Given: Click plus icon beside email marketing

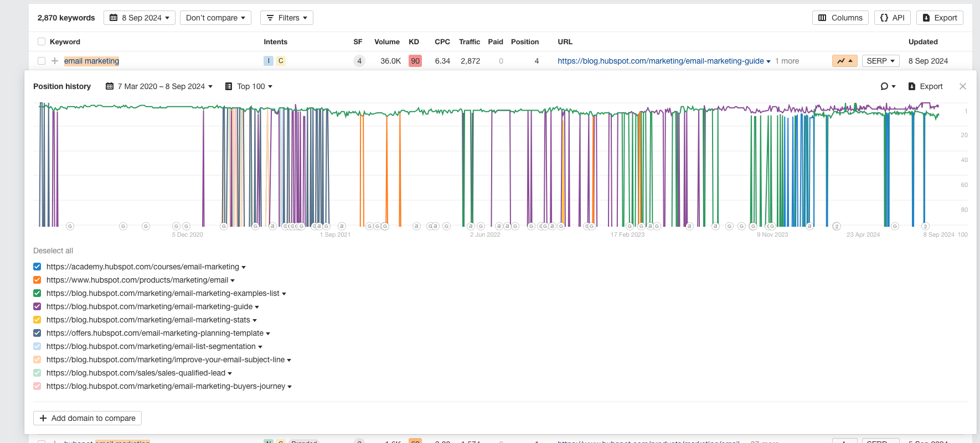Looking at the screenshot, I should coord(55,61).
